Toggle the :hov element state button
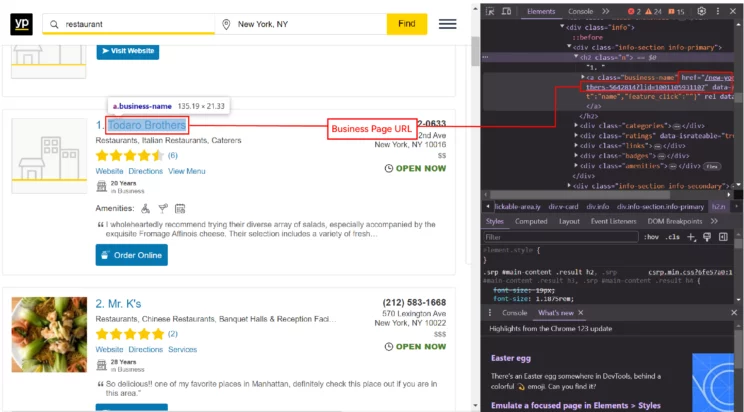The width and height of the screenshot is (744, 412). pos(651,237)
